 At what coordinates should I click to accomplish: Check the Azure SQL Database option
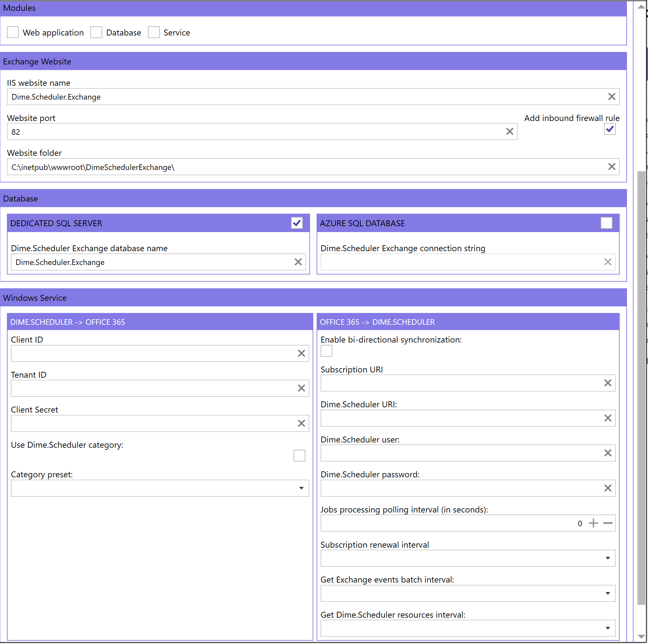pyautogui.click(x=606, y=223)
